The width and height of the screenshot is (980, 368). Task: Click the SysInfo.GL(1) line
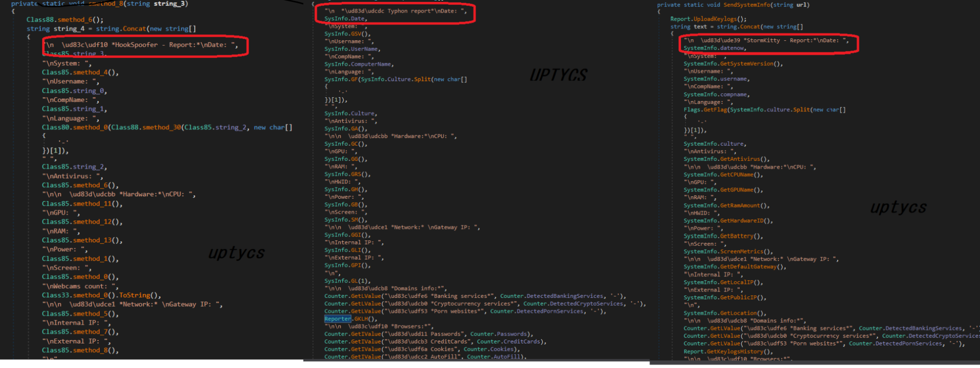click(x=348, y=281)
